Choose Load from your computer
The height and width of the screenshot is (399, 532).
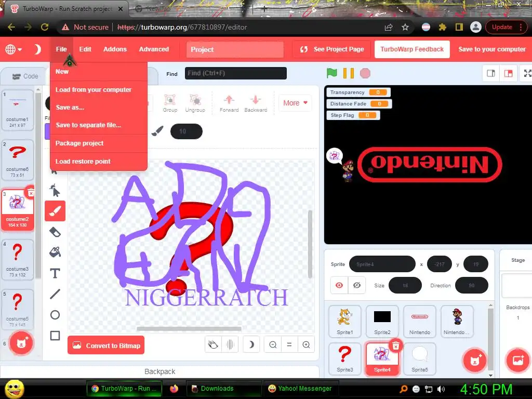coord(99,89)
